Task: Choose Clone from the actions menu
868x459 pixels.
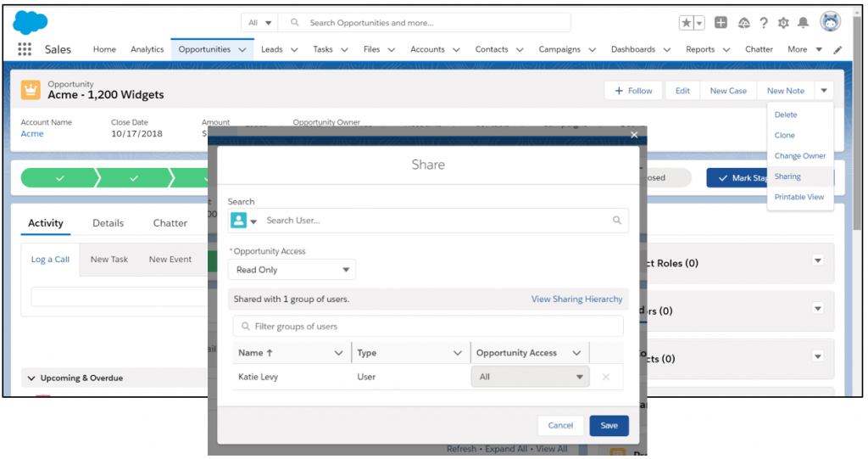Action: click(784, 135)
